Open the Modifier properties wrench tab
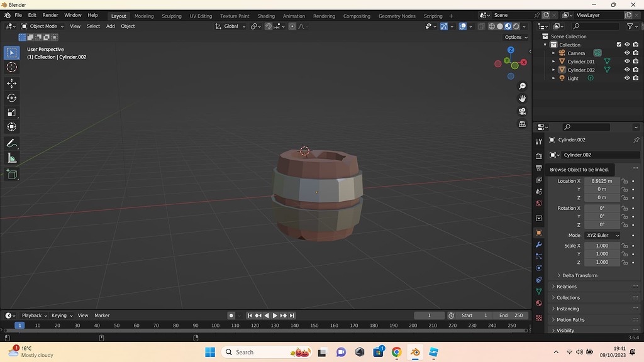Screen dimensions: 644x362 coord(539,244)
